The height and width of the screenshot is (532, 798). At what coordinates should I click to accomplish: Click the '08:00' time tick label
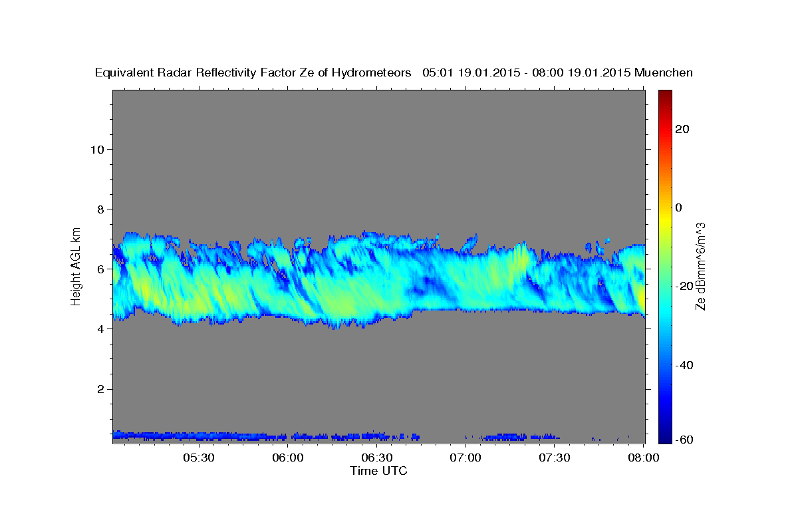point(644,458)
